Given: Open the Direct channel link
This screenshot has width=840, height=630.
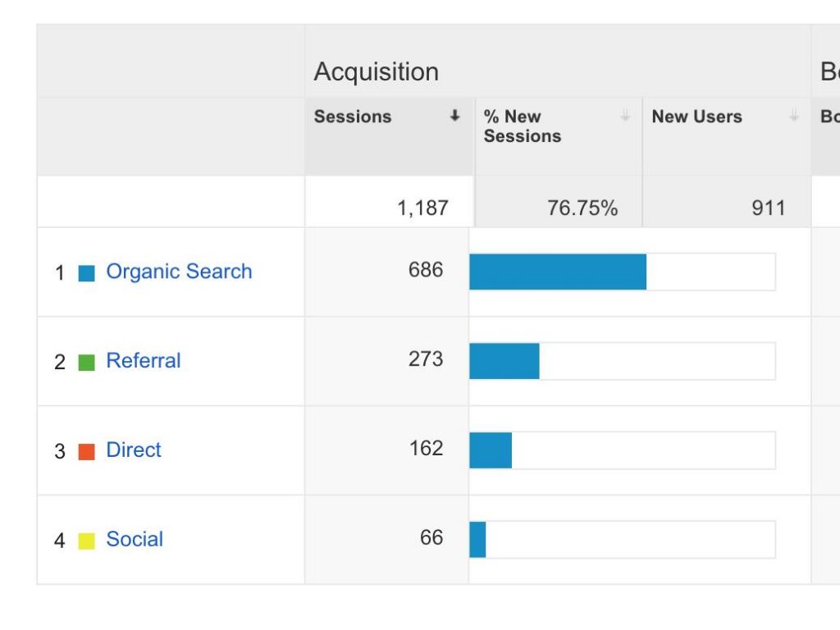Looking at the screenshot, I should coord(134,450).
